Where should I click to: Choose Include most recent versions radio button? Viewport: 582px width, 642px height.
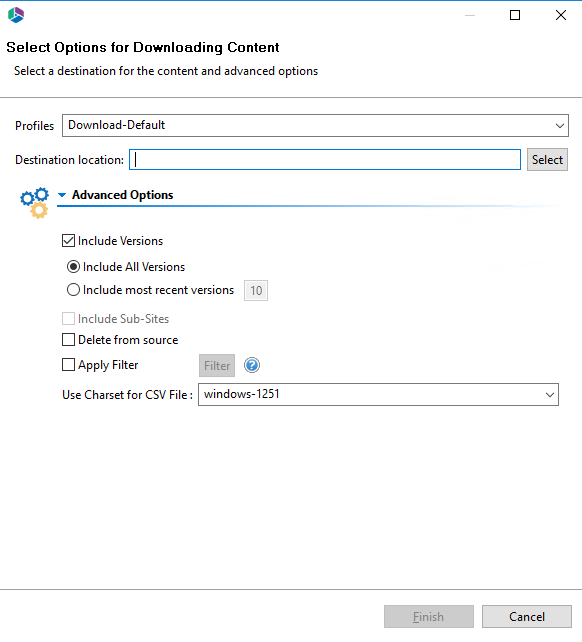click(x=73, y=290)
